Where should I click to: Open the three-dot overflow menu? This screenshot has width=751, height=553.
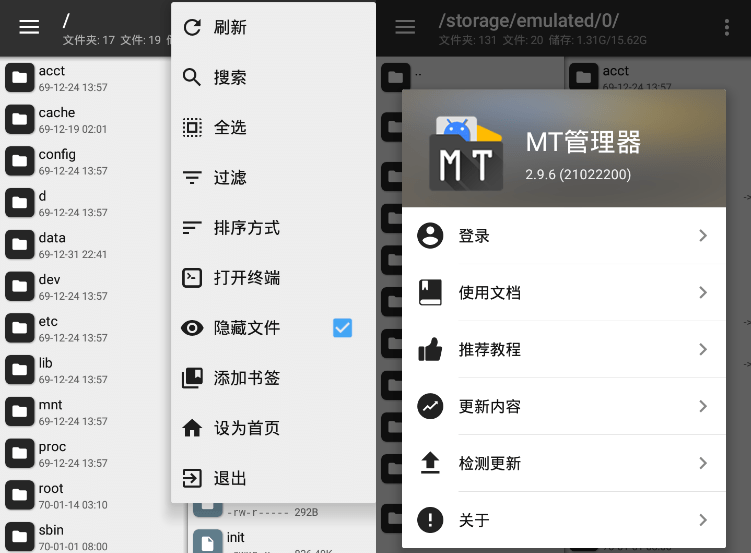(x=727, y=28)
